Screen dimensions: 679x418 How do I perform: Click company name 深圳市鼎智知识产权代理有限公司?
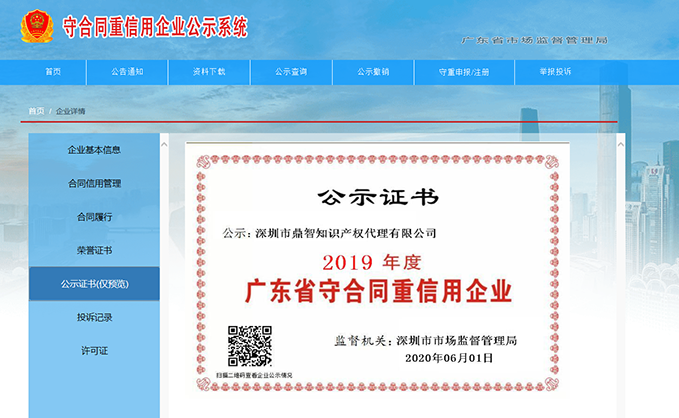pos(346,233)
